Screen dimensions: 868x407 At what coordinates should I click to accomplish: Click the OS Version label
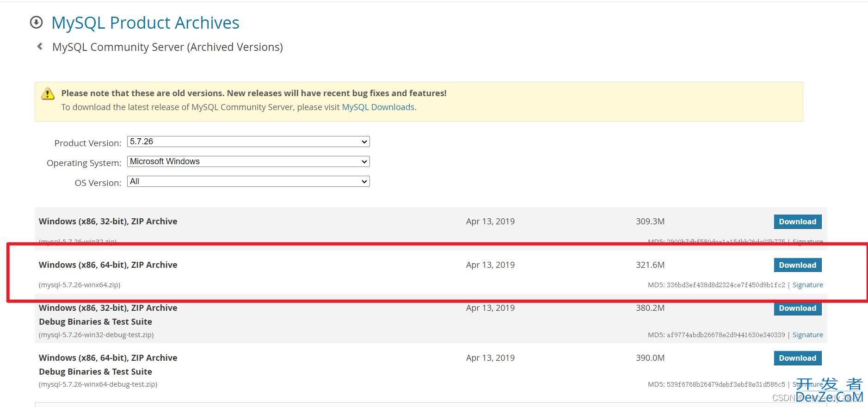[98, 183]
